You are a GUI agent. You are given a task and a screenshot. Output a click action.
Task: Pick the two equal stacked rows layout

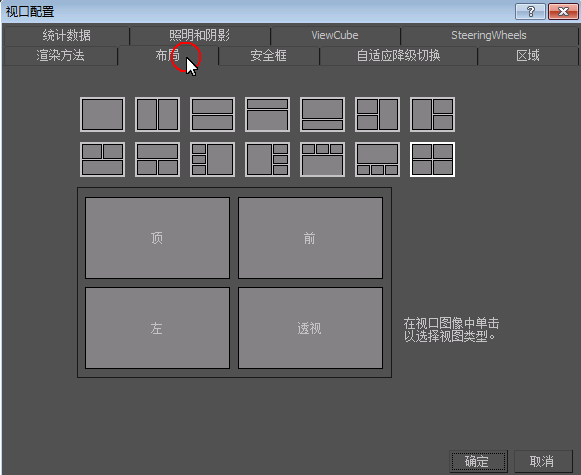point(212,114)
